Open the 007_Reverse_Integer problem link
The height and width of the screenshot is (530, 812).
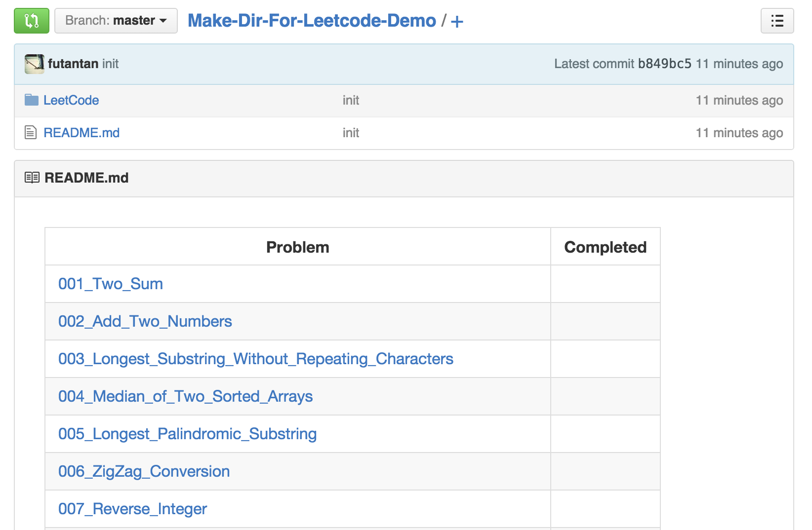click(x=133, y=509)
